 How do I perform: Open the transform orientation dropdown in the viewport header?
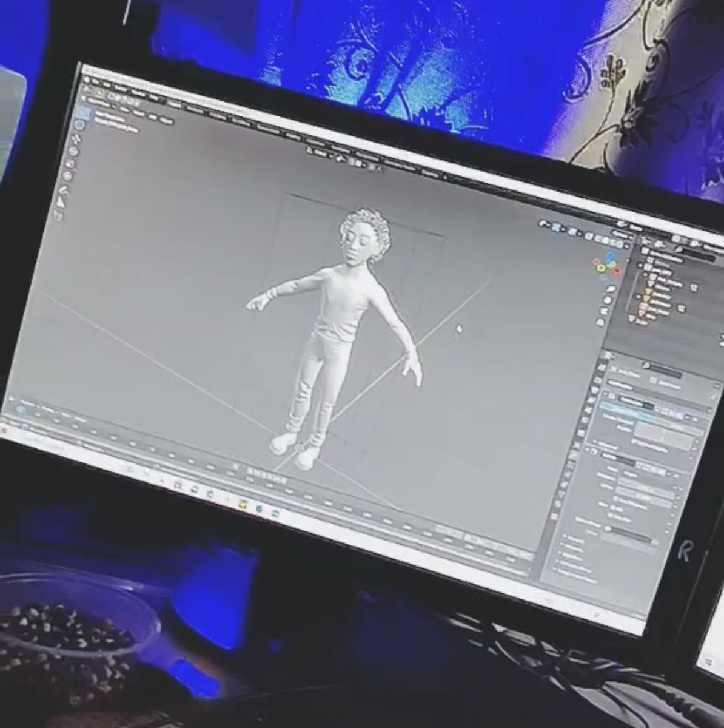(321, 153)
